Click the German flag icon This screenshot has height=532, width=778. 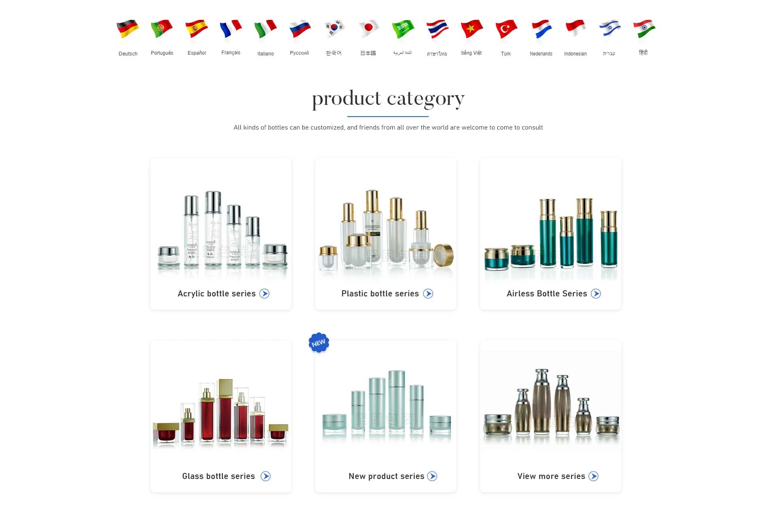coord(128,29)
